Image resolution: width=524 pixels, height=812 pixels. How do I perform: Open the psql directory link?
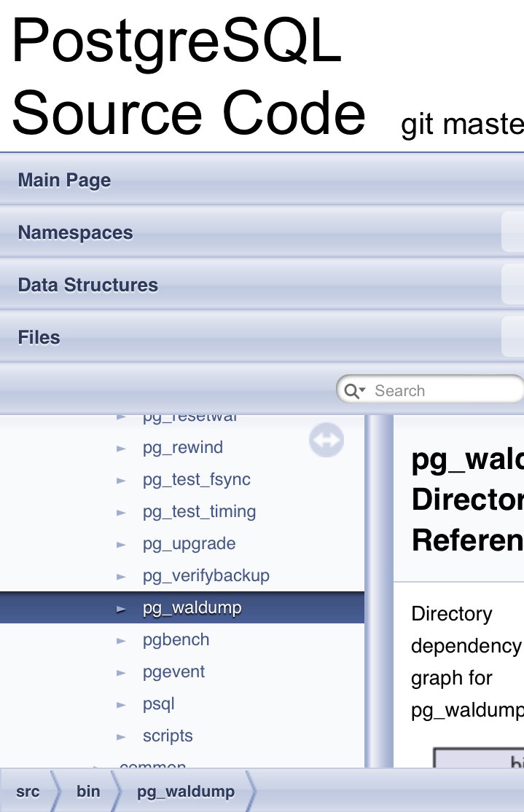(x=158, y=704)
